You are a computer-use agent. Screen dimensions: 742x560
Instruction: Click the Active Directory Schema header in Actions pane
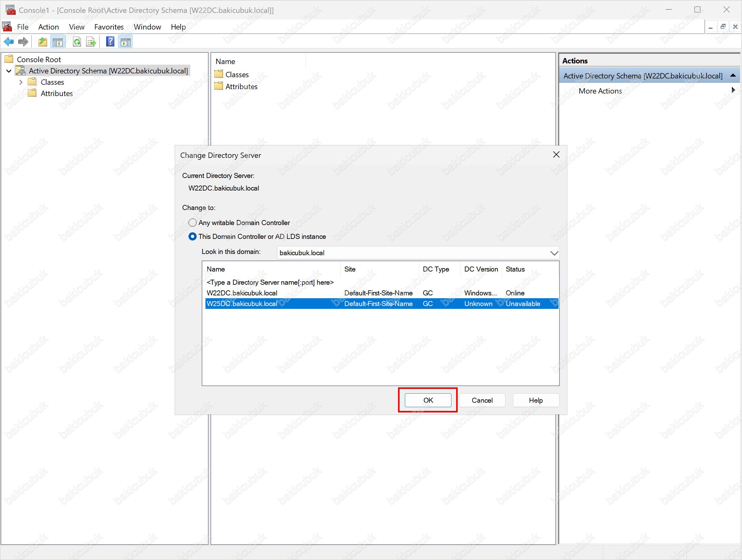pos(649,76)
